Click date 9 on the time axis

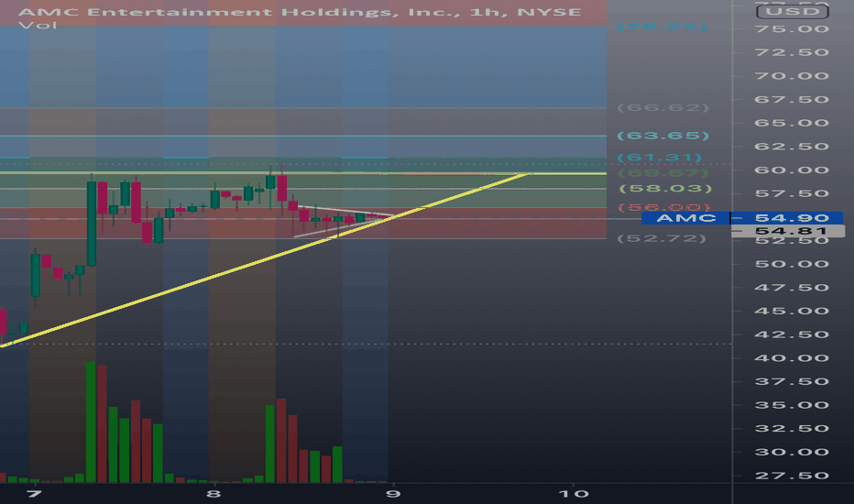click(x=393, y=494)
